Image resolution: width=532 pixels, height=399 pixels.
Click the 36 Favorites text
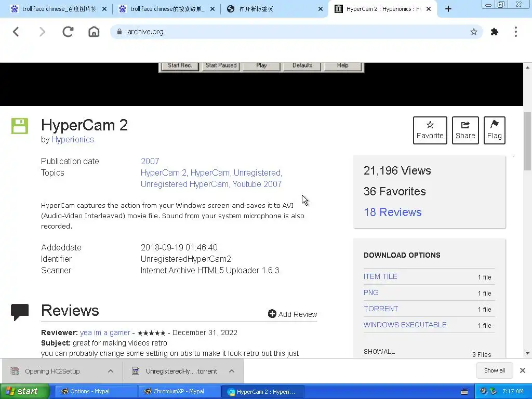pos(395,191)
